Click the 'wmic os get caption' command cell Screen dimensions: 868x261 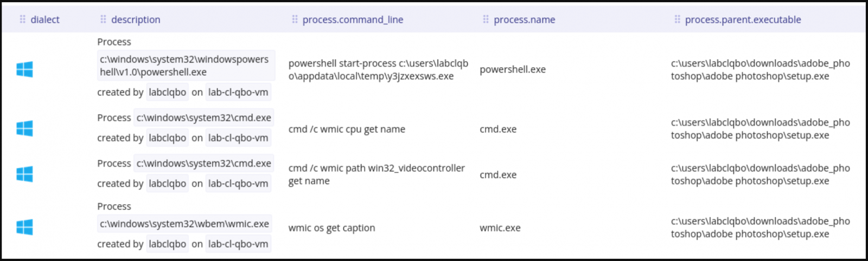331,228
